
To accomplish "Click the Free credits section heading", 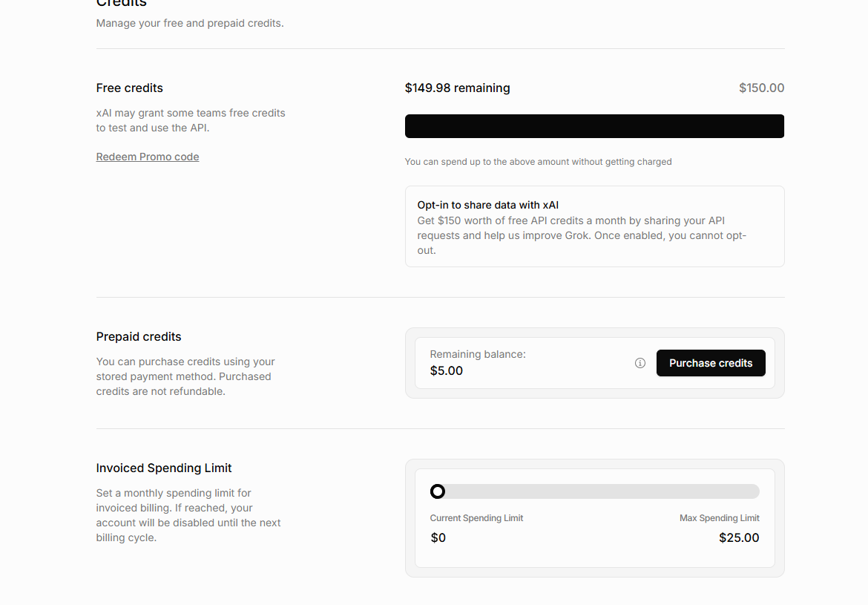I will point(130,88).
